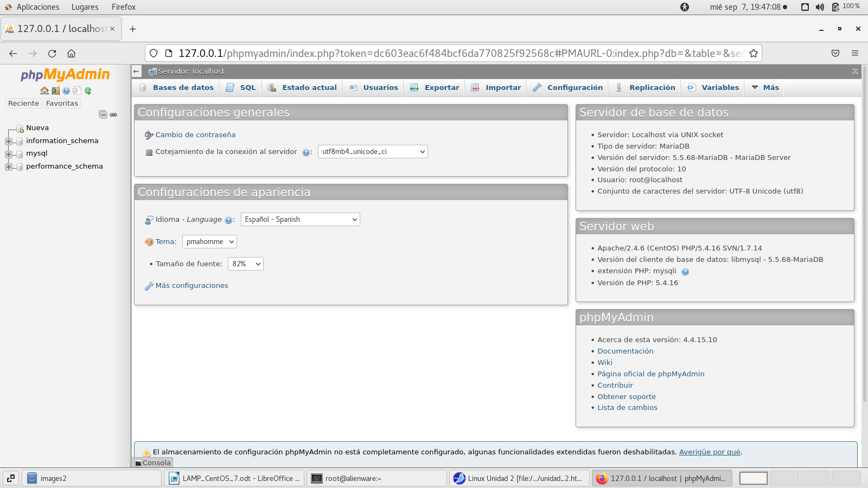Click the logout door icon
The width and height of the screenshot is (868, 488).
click(55, 91)
